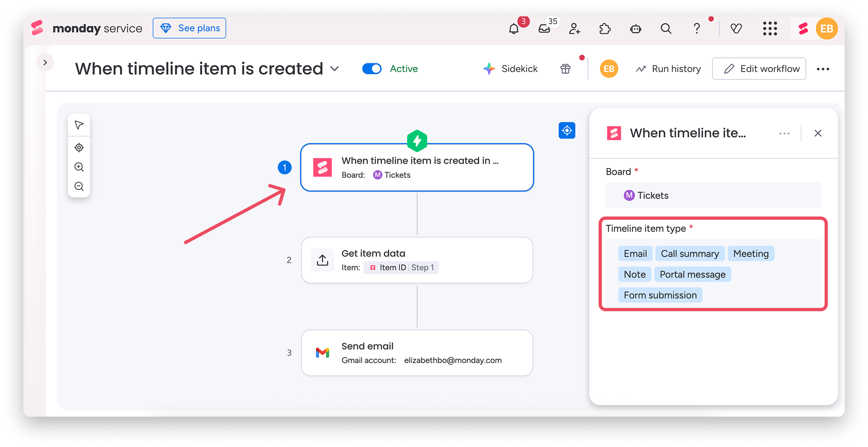This screenshot has width=868, height=447.
Task: Open the inbox tray icon
Action: (x=544, y=29)
